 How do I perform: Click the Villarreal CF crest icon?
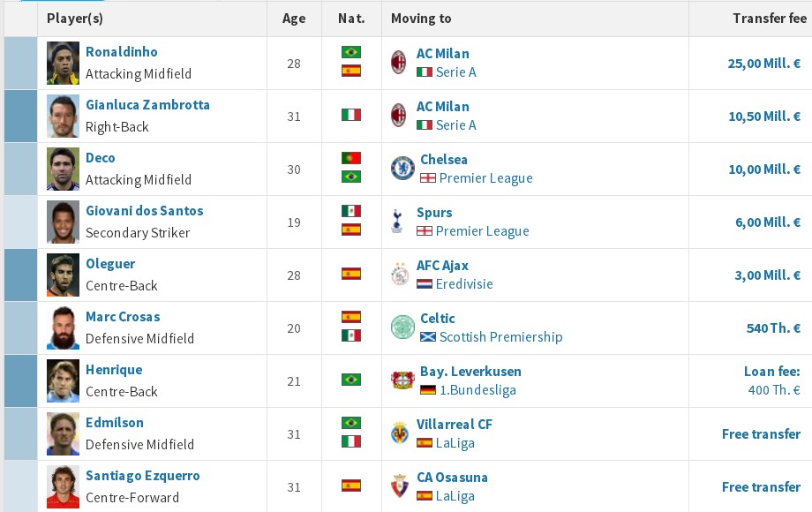coord(400,433)
